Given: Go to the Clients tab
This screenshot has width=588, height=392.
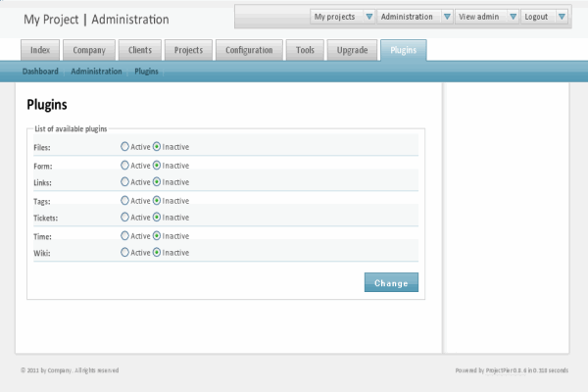Looking at the screenshot, I should 139,50.
